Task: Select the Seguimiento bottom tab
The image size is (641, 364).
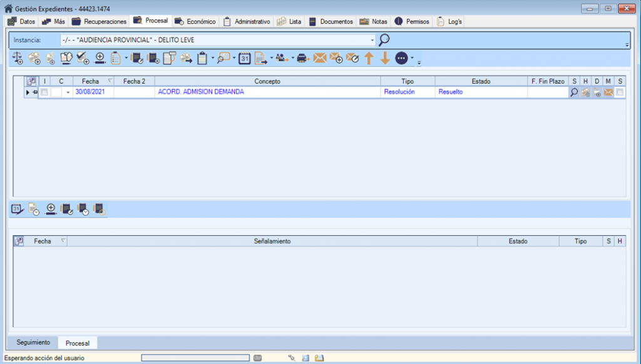Action: (x=33, y=343)
